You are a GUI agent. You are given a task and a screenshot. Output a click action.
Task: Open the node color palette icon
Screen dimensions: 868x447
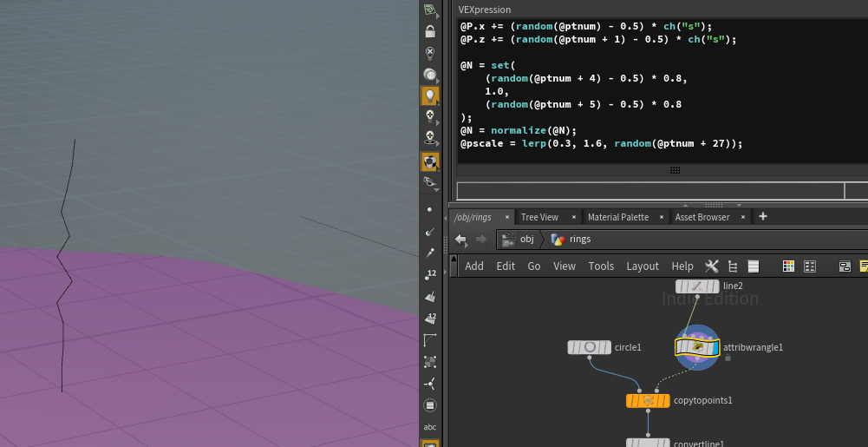(x=789, y=266)
